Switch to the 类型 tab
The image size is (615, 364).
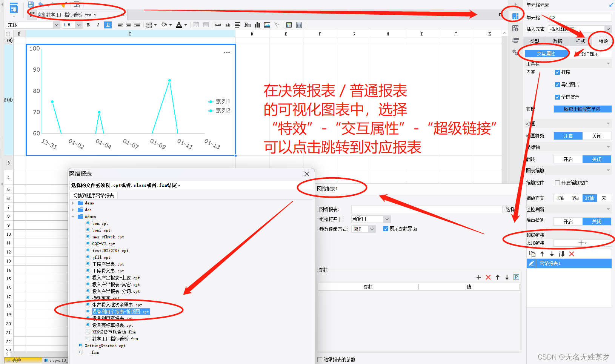[x=534, y=41]
